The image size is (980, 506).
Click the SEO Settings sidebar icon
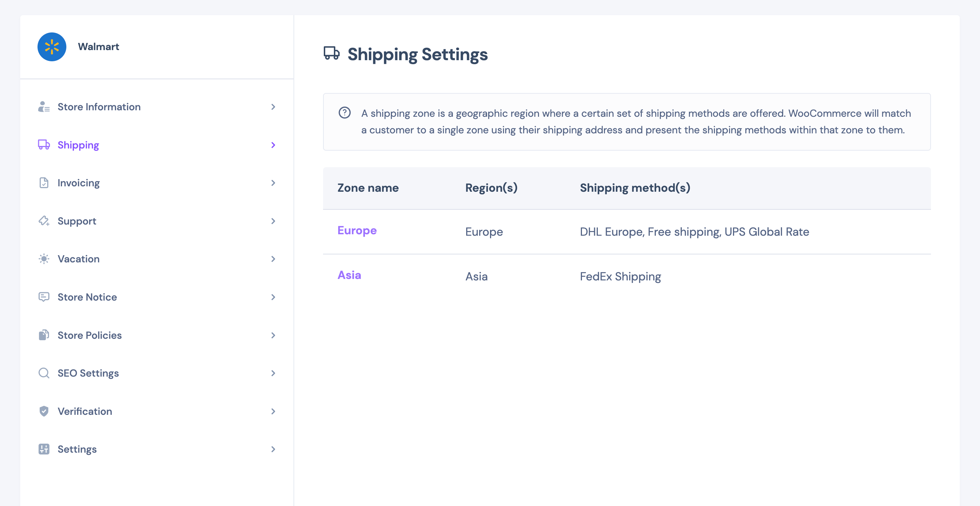[x=44, y=373]
